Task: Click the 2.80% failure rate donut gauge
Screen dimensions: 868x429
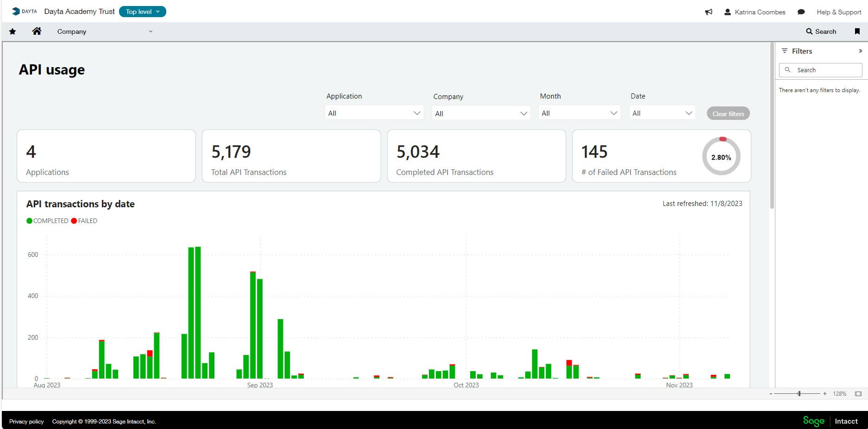Action: (721, 156)
